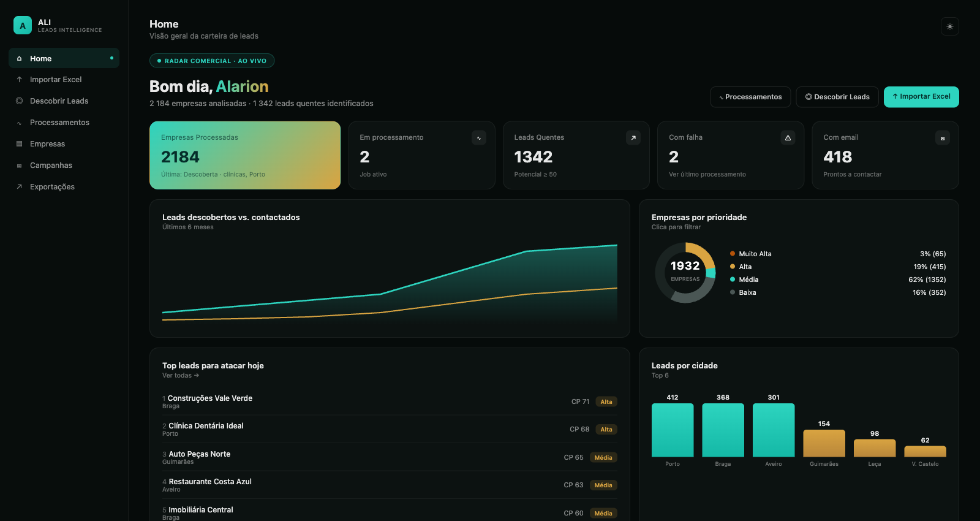Click the Guimarães bar in city chart

[x=824, y=443]
